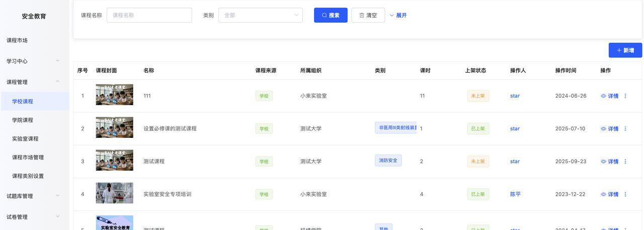Image resolution: width=644 pixels, height=230 pixels.
Task: Click the vertical ellipsis icon in row 3
Action: tap(625, 162)
